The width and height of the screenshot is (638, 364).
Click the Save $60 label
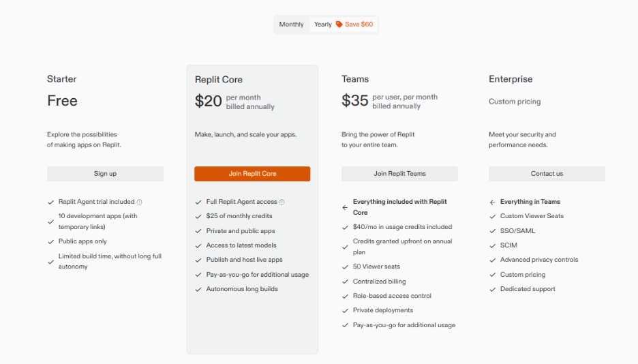click(359, 25)
